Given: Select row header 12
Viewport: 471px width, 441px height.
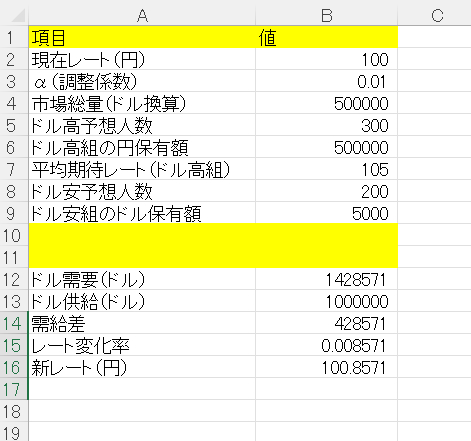Looking at the screenshot, I should coord(14,279).
